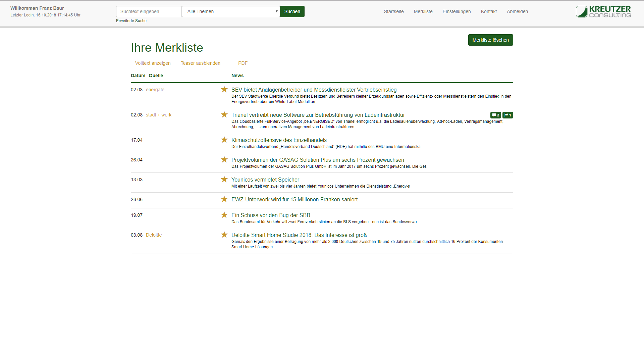Click star next to Klimaschutzoffensive des Einzelhandels
This screenshot has height=349, width=644.
(224, 140)
